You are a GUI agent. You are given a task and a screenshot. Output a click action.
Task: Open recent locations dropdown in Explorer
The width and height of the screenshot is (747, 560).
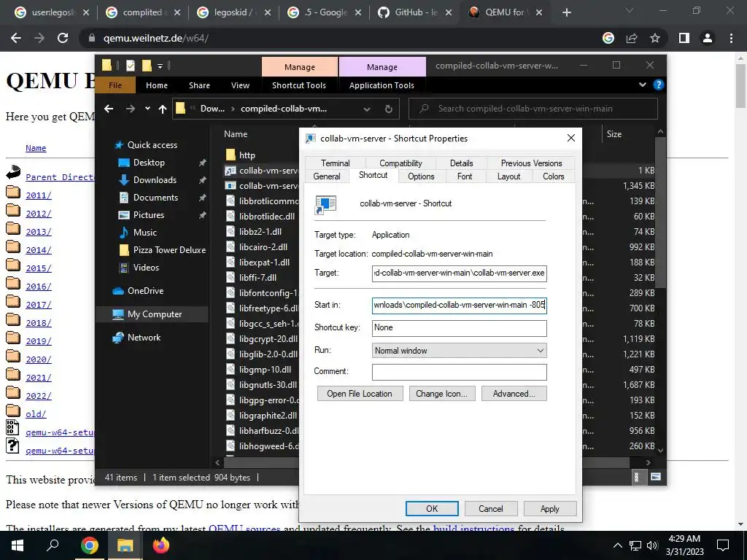[147, 109]
